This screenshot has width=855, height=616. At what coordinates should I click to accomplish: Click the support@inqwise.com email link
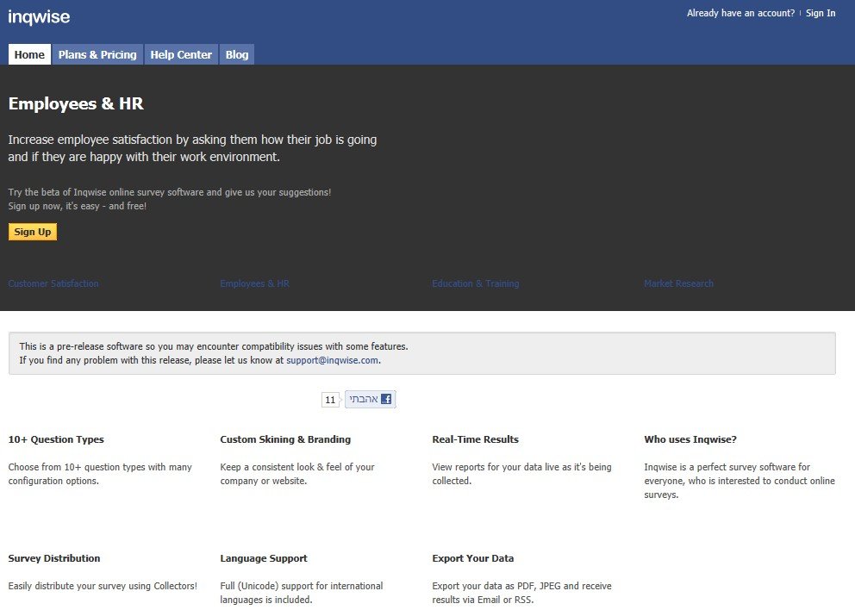coord(332,360)
